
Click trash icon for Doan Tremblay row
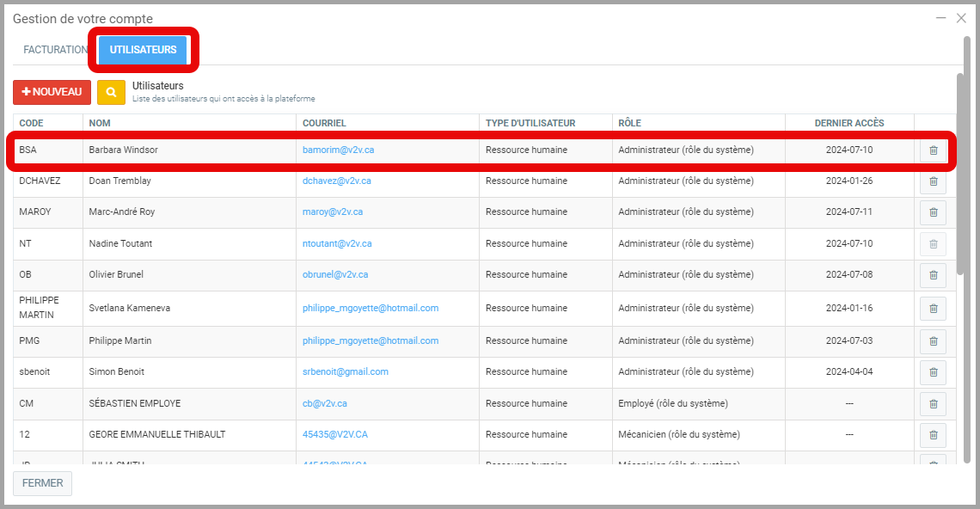[x=933, y=181]
